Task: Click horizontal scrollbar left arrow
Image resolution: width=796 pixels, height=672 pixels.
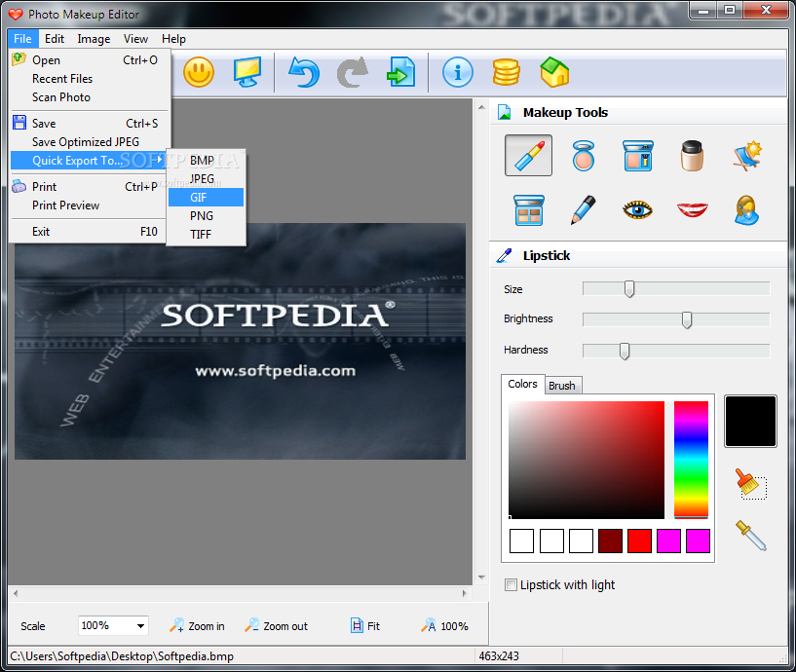Action: coord(16,593)
